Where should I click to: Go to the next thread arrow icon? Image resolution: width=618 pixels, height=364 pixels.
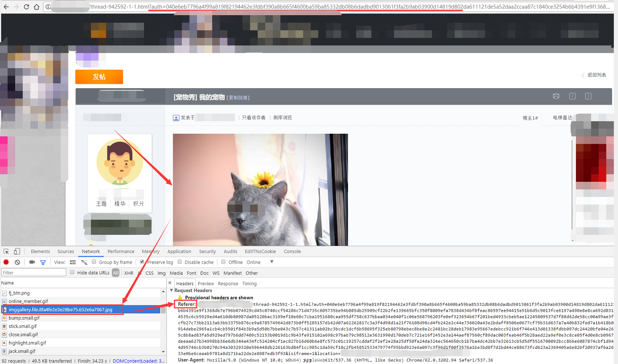pyautogui.click(x=588, y=96)
